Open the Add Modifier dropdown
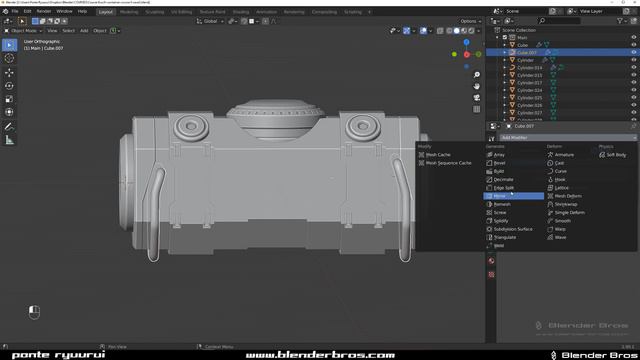640x360 pixels. pos(568,138)
